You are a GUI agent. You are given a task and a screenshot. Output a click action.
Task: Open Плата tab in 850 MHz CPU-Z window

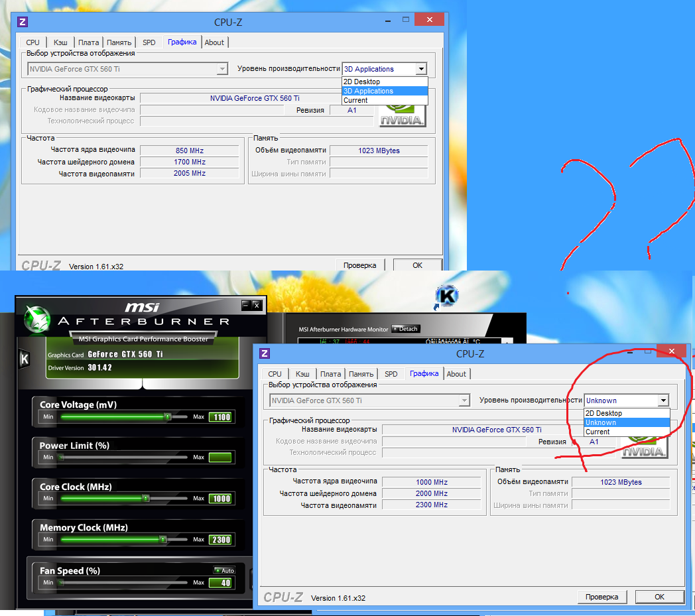[89, 42]
